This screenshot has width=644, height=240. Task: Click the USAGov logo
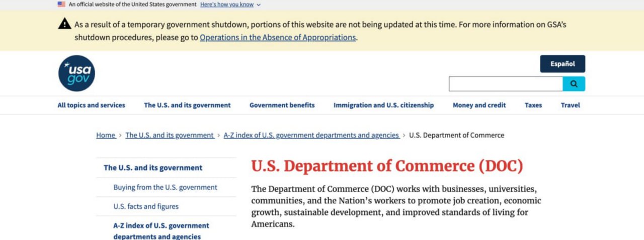[x=76, y=73]
